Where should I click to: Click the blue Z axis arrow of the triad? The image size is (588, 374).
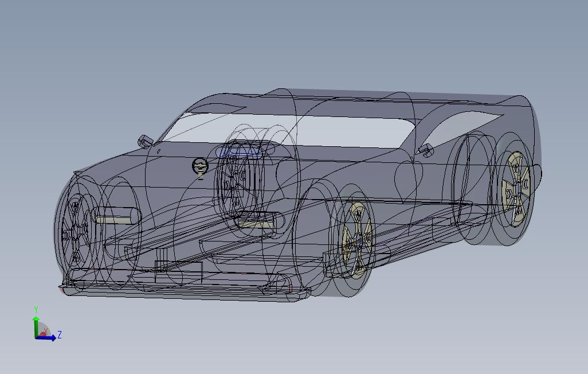point(46,338)
